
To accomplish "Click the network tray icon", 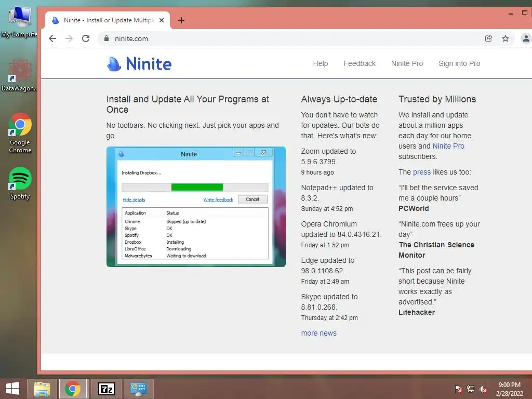I will 471,389.
